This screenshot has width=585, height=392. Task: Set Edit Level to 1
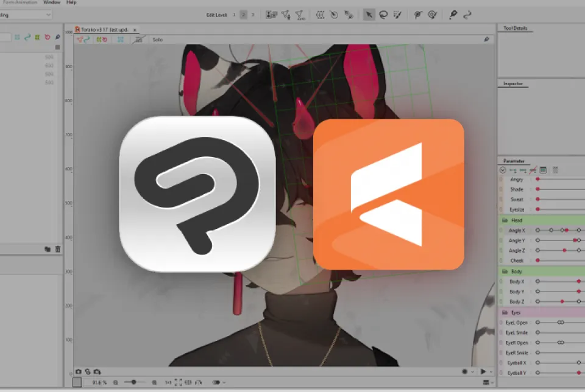[x=234, y=15]
